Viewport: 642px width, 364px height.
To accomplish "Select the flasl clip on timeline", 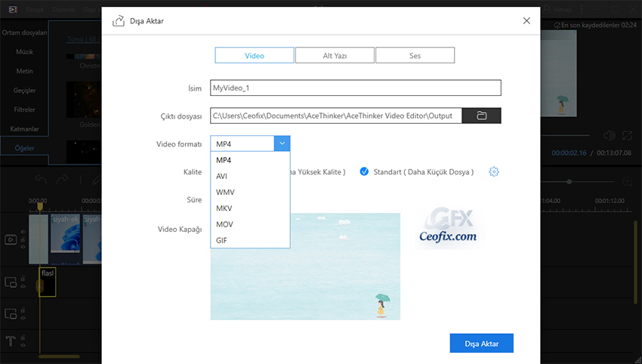I will (48, 282).
